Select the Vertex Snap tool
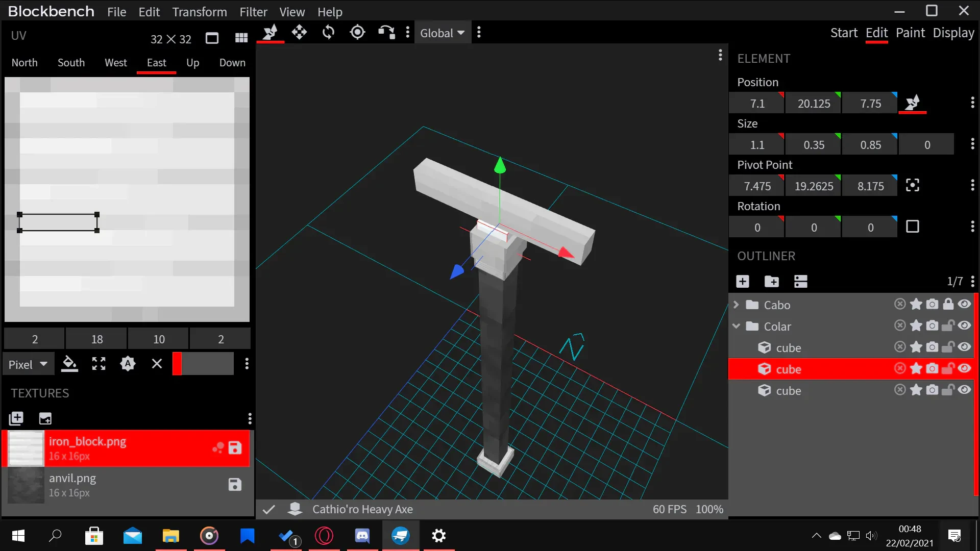The image size is (980, 551). pos(386,33)
